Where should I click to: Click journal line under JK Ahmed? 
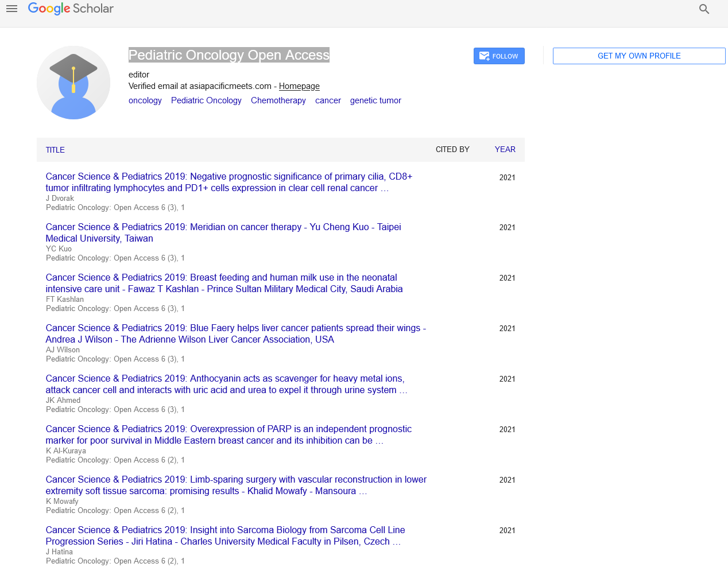[115, 410]
